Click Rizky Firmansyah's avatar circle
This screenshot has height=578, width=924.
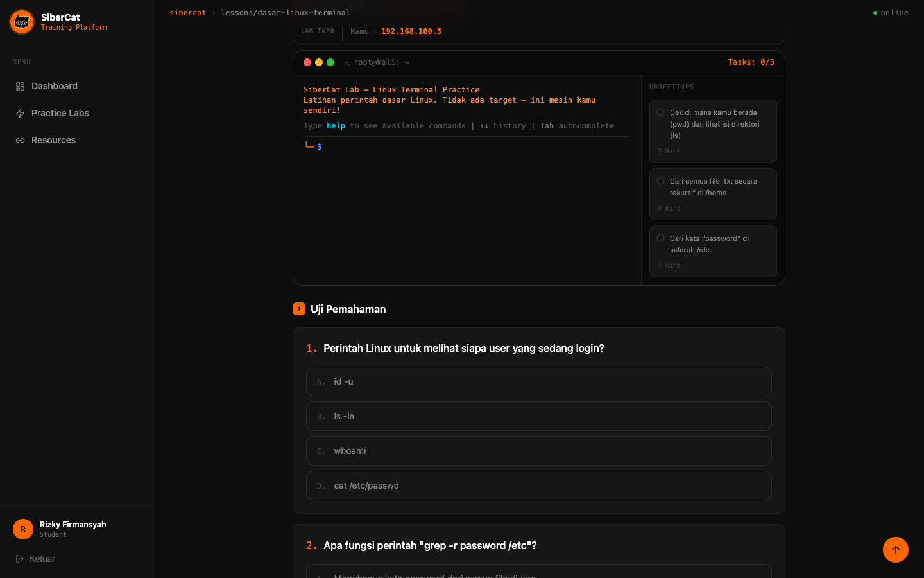[23, 529]
